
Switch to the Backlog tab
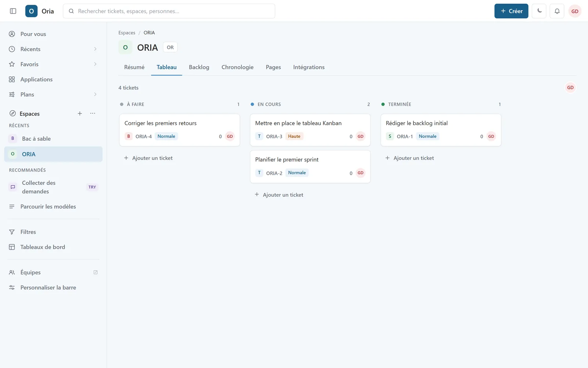point(199,67)
